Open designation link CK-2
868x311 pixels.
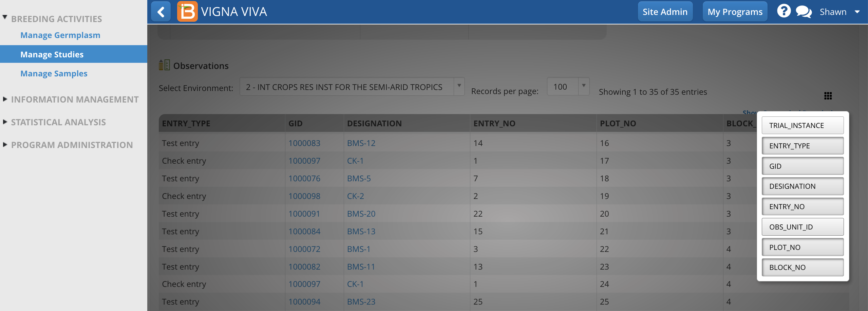(355, 196)
